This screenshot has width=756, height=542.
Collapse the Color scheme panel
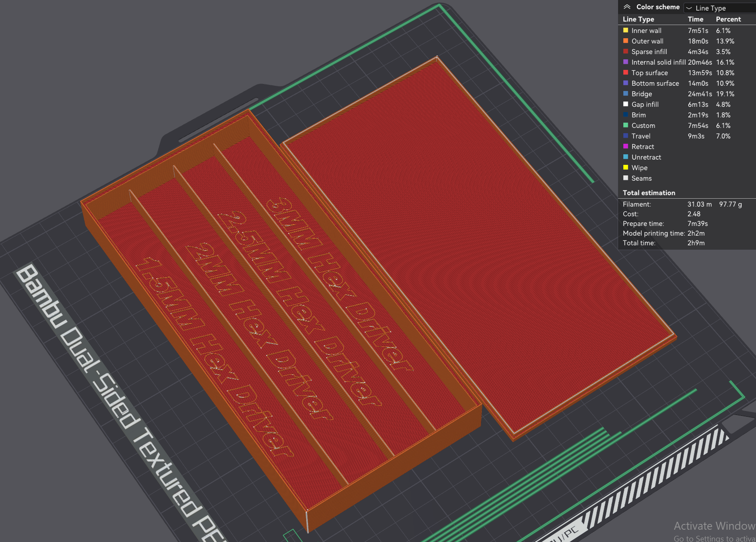click(626, 7)
